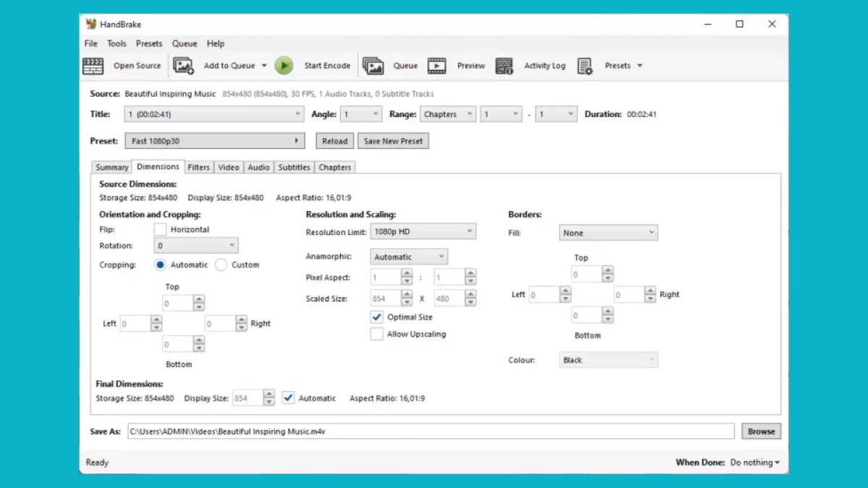Open the Help menu
Screen dimensions: 868x488
216,43
